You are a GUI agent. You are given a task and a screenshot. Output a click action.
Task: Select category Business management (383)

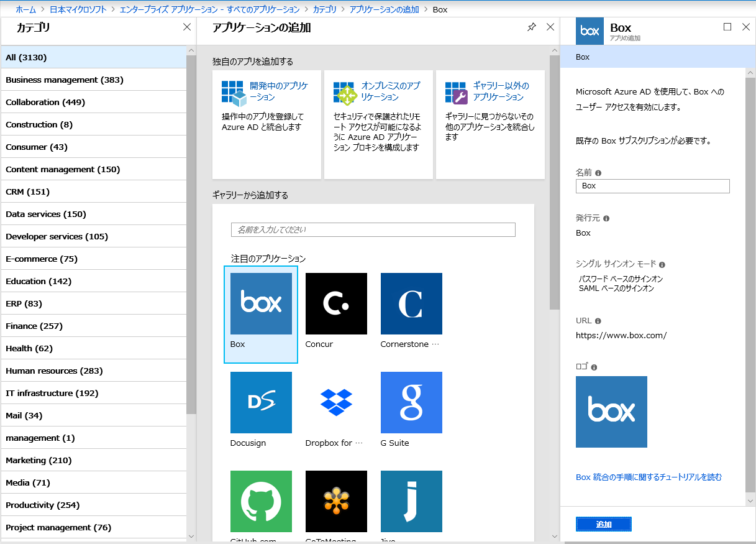(94, 80)
